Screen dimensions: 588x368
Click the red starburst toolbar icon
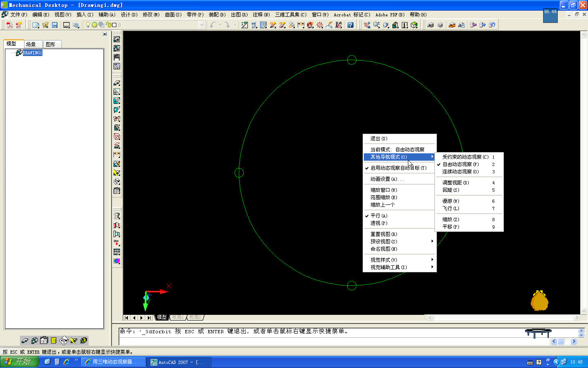pos(320,25)
